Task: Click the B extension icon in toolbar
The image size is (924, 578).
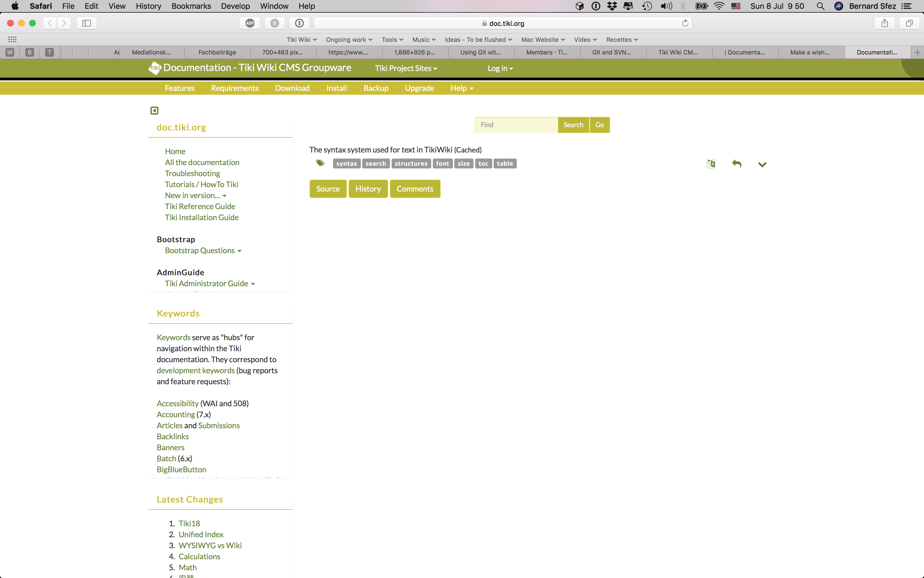Action: (274, 23)
